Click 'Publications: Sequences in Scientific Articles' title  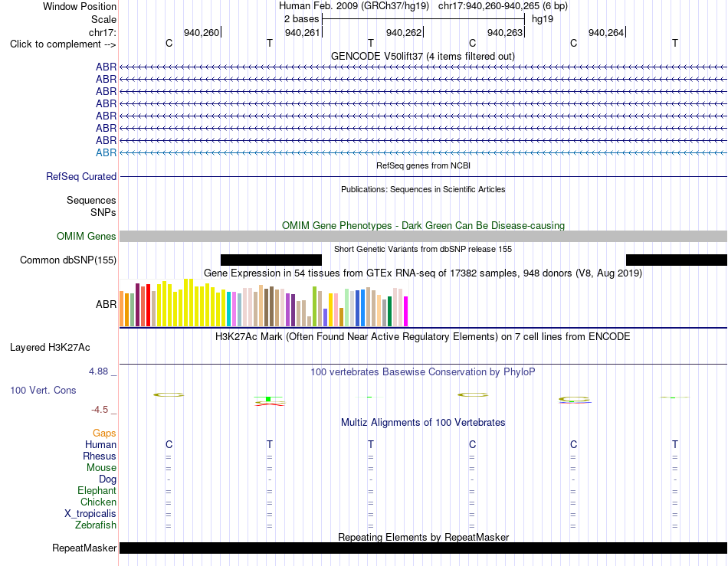pyautogui.click(x=423, y=189)
